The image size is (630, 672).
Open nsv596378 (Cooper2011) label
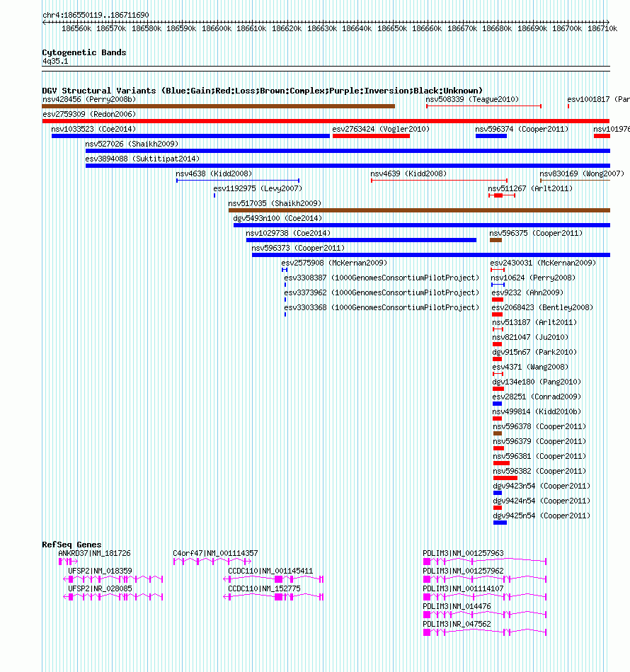(539, 426)
